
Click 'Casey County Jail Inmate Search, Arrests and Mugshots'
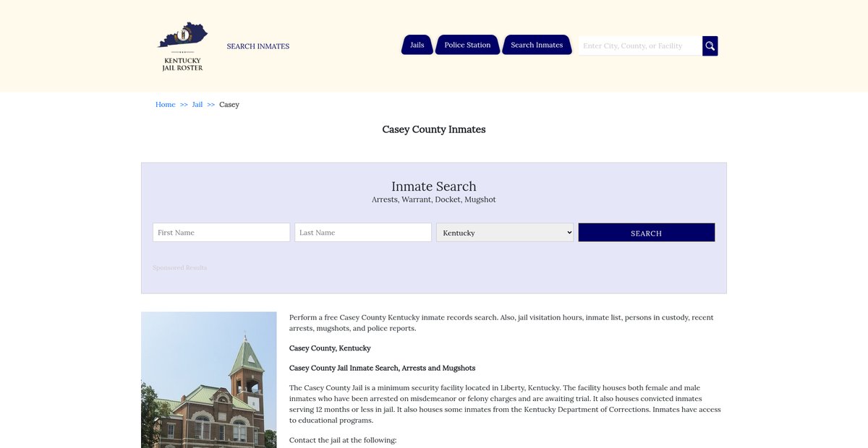(x=382, y=369)
